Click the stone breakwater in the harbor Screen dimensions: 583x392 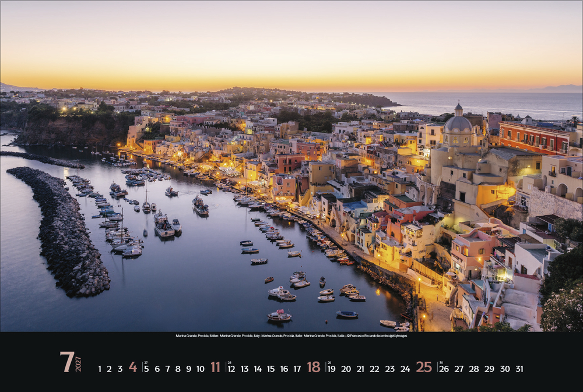coord(63,233)
